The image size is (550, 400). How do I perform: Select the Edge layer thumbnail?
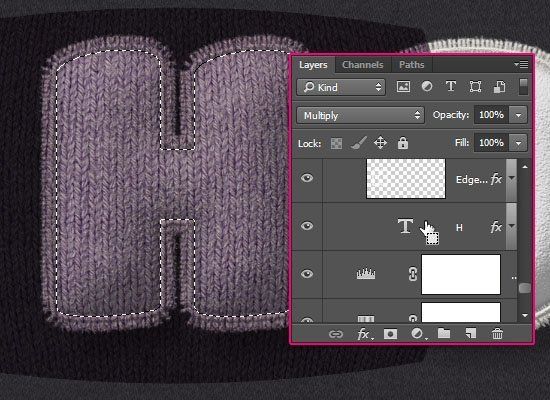pos(406,179)
